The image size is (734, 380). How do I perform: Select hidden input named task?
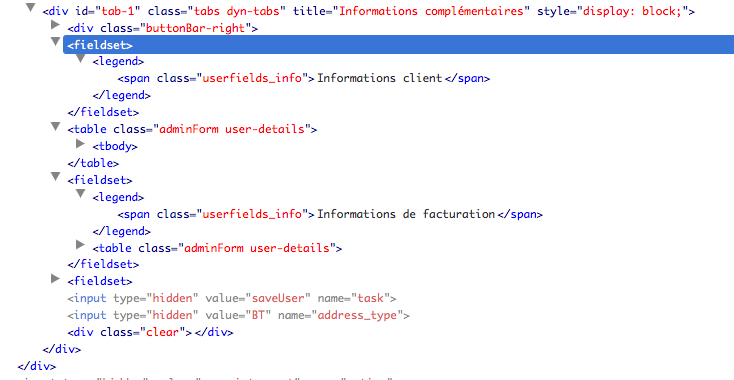(x=232, y=298)
